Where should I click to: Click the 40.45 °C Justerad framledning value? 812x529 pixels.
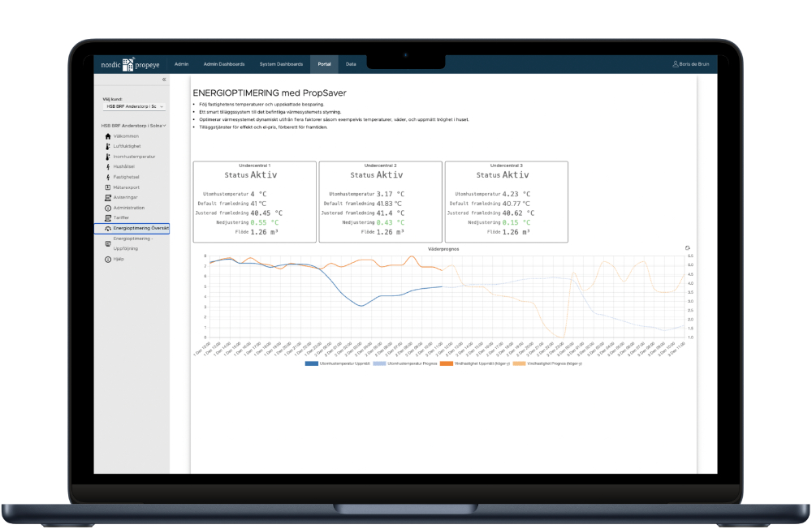point(266,213)
